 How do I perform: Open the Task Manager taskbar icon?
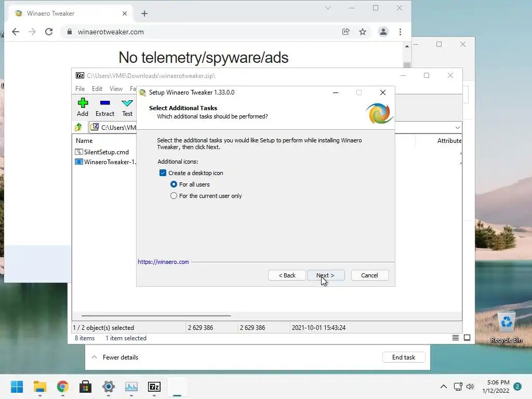pyautogui.click(x=131, y=387)
